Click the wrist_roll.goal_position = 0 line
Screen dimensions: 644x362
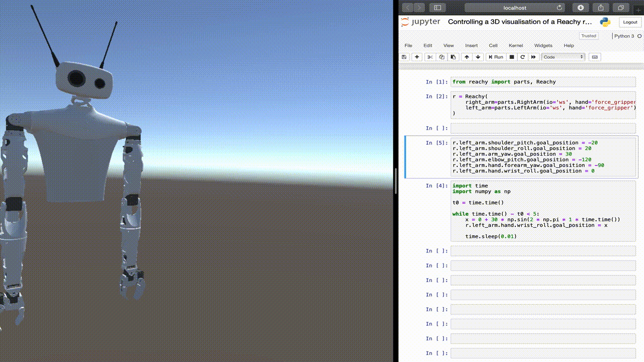pyautogui.click(x=523, y=171)
